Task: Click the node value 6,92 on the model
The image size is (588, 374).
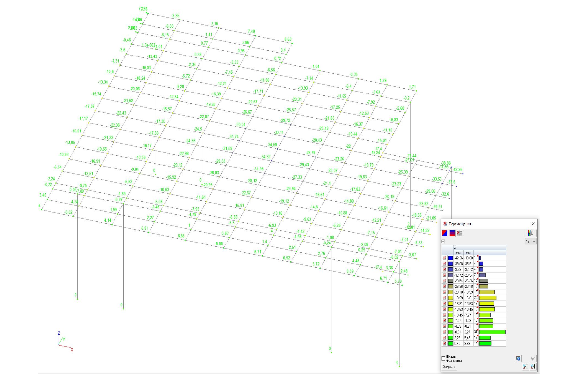Action: pos(286,258)
